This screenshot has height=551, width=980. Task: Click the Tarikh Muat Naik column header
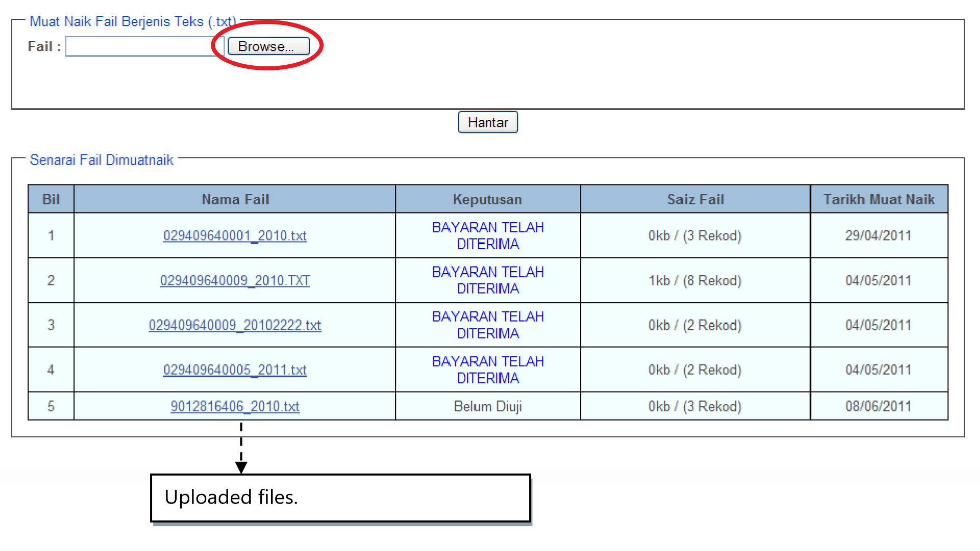[878, 199]
